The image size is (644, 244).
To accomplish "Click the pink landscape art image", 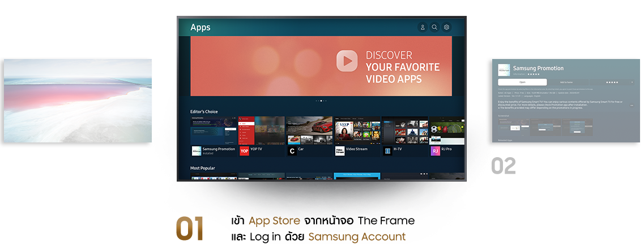I will 78,101.
